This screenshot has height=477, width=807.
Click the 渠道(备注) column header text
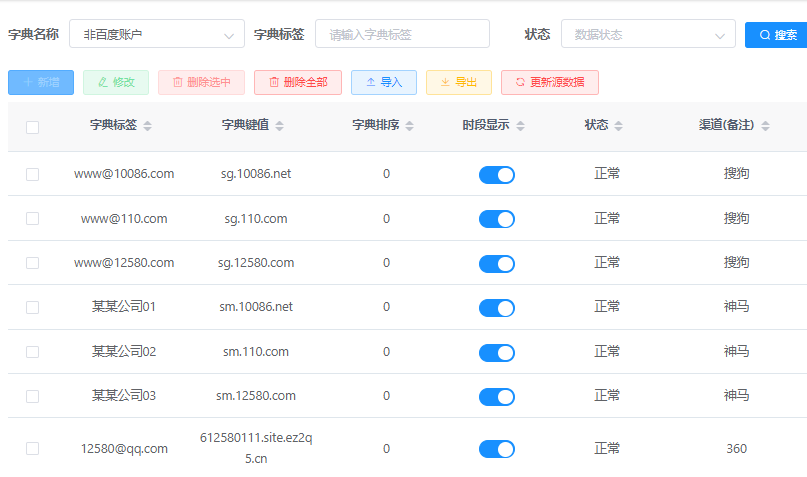click(x=726, y=125)
